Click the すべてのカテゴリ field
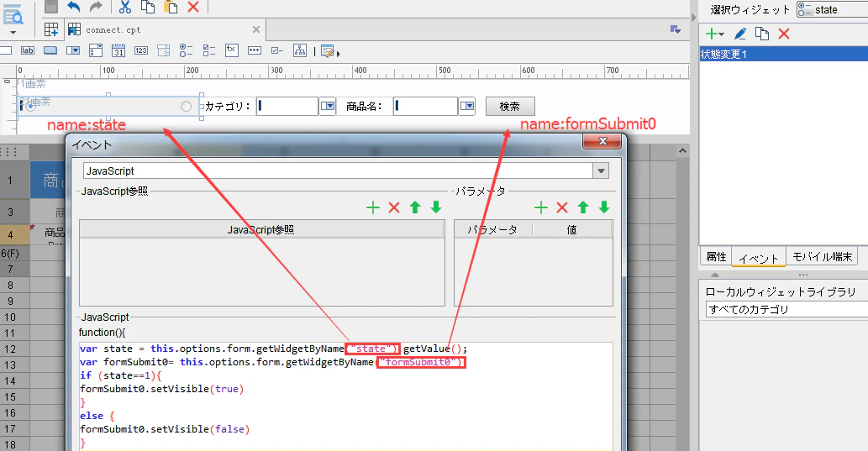The image size is (868, 451). pos(786,309)
